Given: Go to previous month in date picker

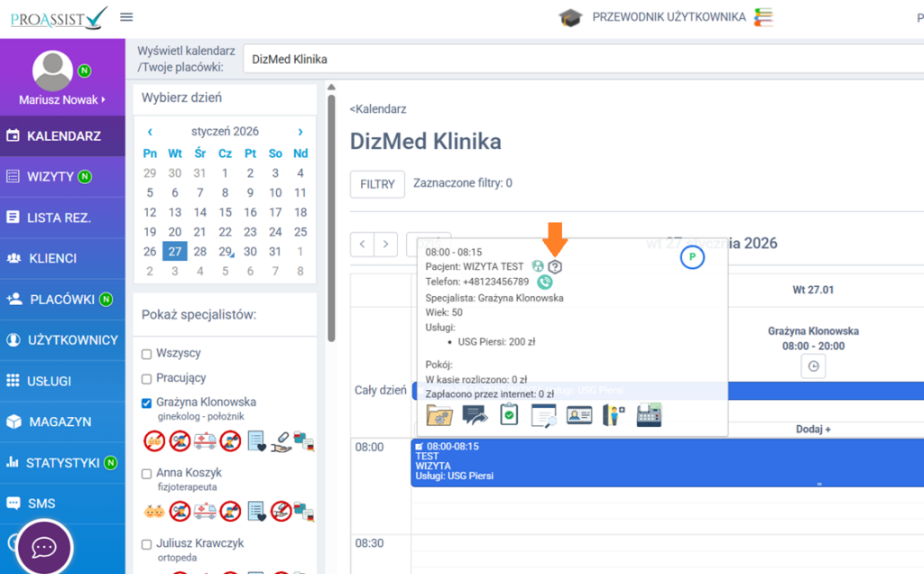Looking at the screenshot, I should (x=150, y=132).
